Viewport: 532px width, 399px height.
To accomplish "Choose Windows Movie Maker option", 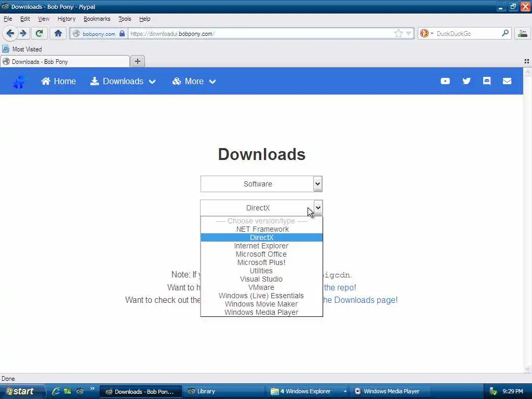I will click(262, 304).
